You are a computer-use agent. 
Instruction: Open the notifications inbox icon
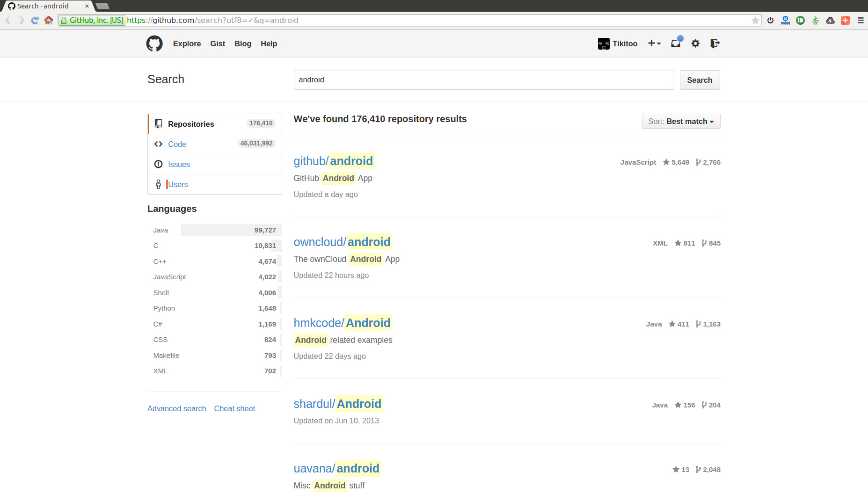click(x=676, y=43)
